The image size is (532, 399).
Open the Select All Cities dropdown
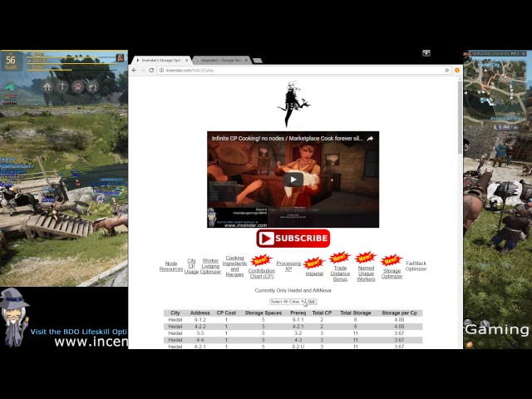[x=287, y=302]
